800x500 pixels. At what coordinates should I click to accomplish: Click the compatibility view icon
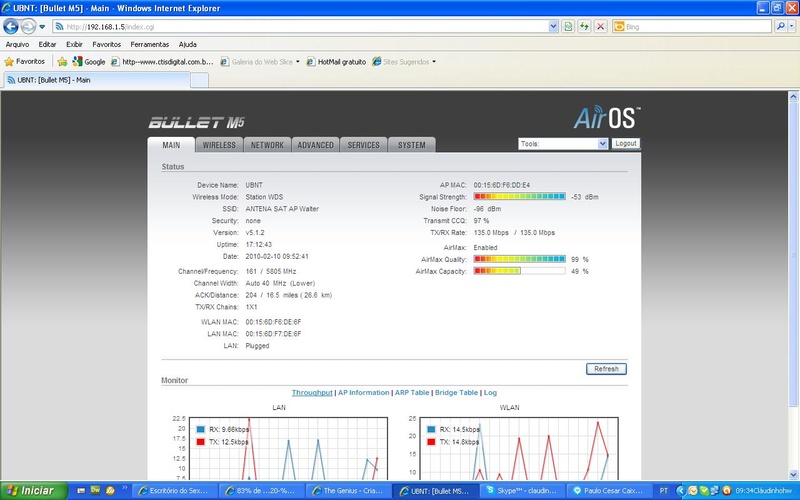(568, 27)
